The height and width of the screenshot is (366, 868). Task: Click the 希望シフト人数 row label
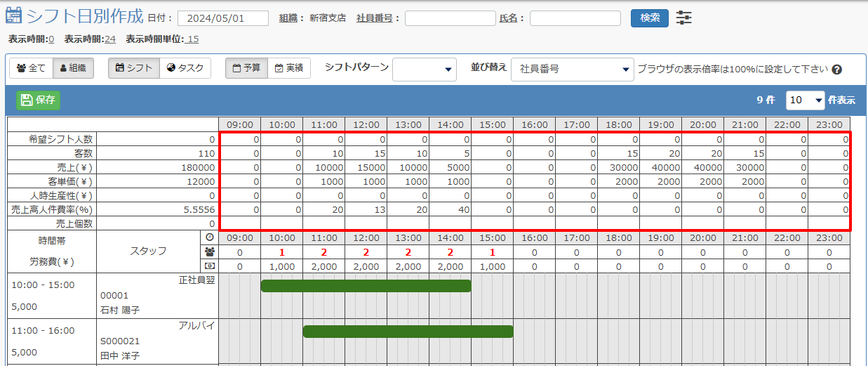point(62,139)
